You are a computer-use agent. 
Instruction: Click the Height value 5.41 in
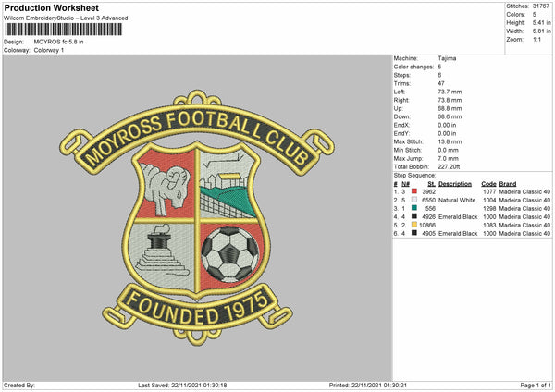point(542,22)
